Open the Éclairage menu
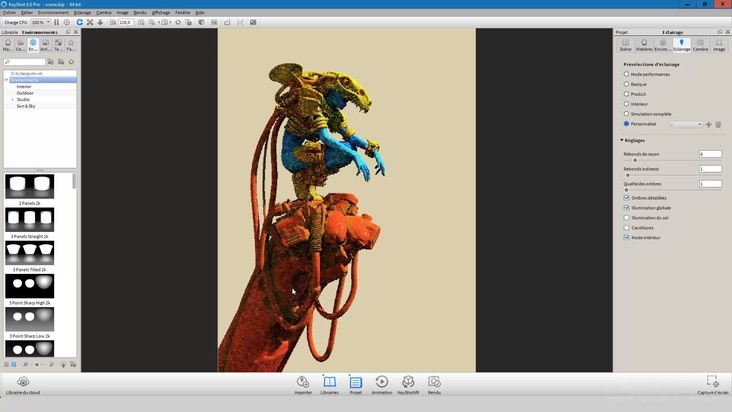732x412 pixels. pos(82,13)
